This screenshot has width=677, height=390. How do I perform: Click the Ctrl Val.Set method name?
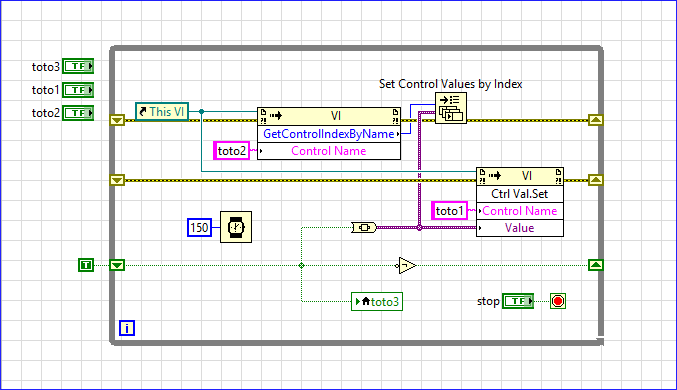(519, 194)
